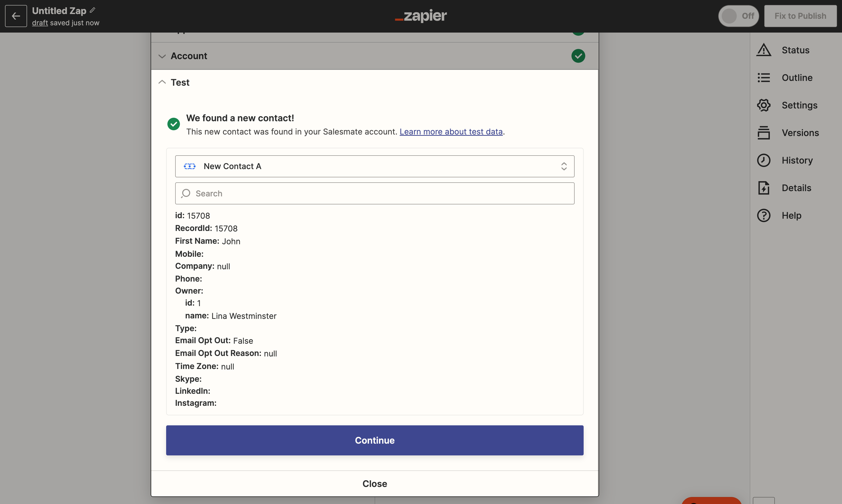The height and width of the screenshot is (504, 842).
Task: Click the draft status link
Action: coord(40,22)
